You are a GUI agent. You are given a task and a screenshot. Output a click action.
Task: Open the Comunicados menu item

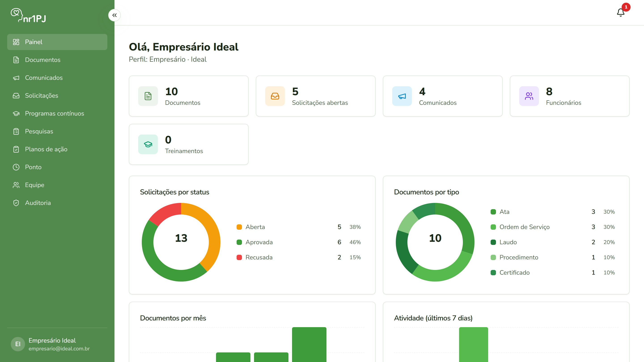pos(57,78)
